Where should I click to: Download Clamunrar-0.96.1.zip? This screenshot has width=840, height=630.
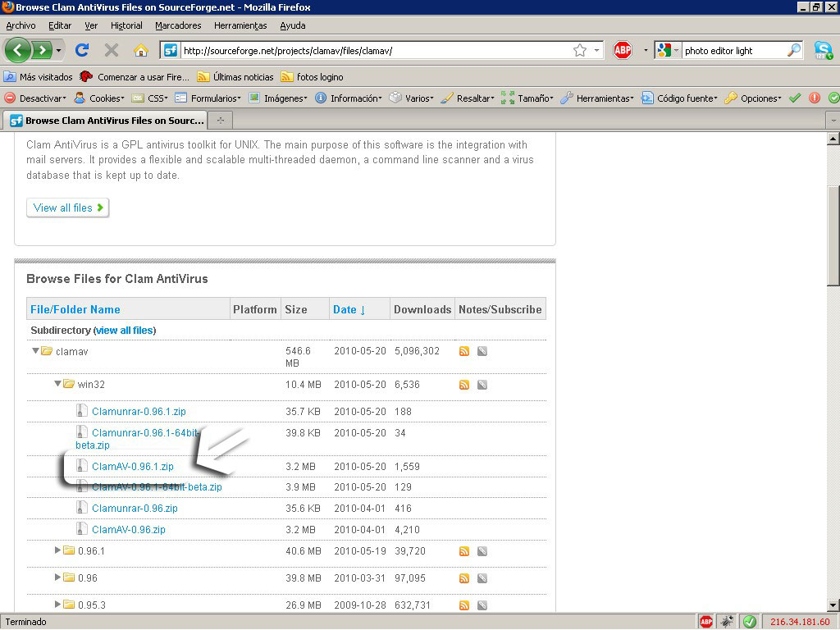click(x=139, y=412)
